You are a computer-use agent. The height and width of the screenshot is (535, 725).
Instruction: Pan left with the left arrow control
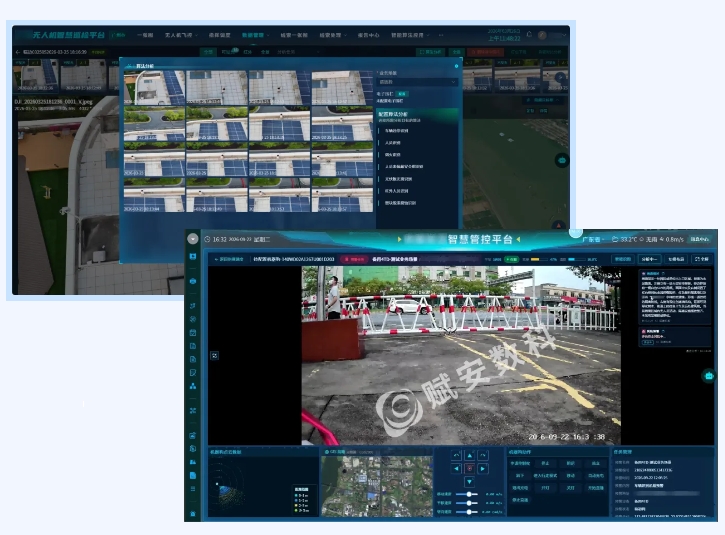(456, 469)
